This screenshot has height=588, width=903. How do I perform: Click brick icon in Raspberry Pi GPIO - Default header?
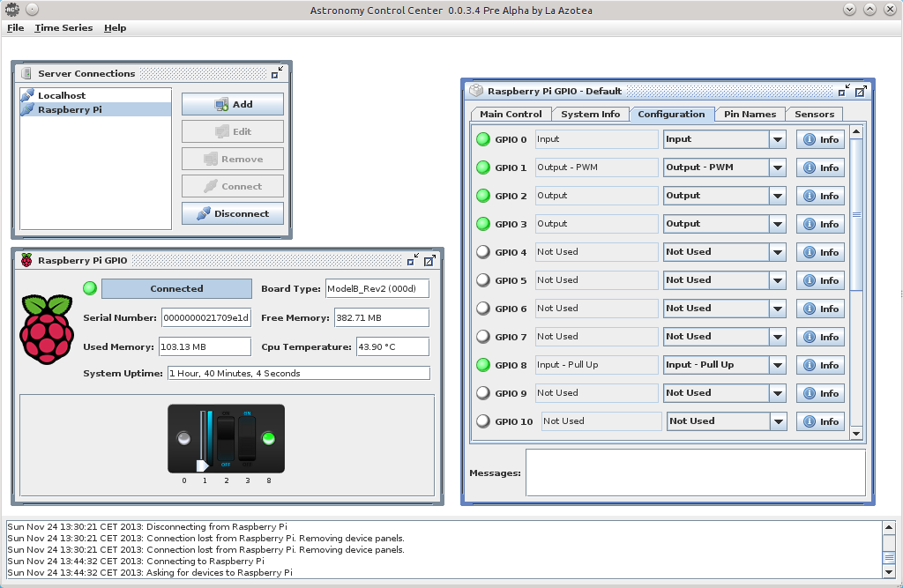pos(476,91)
